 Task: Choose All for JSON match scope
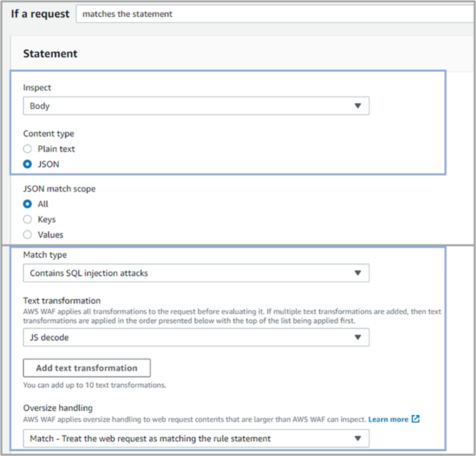[x=27, y=204]
